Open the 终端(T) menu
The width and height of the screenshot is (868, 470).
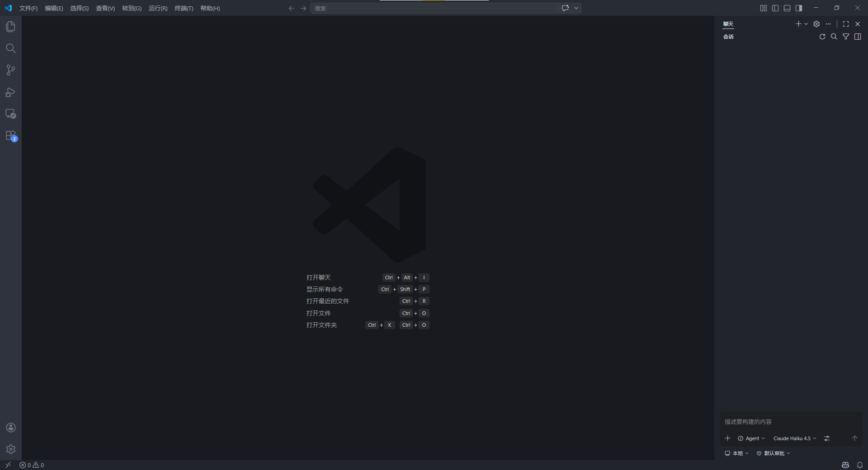tap(184, 8)
